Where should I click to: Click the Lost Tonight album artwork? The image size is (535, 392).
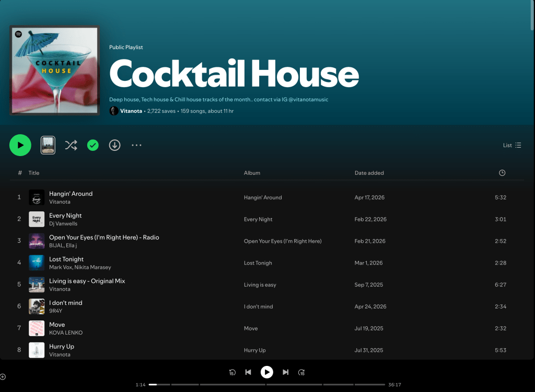(37, 263)
